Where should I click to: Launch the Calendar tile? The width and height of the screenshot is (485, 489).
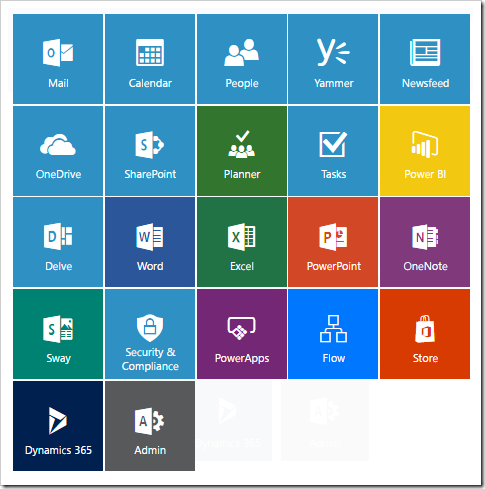point(150,59)
